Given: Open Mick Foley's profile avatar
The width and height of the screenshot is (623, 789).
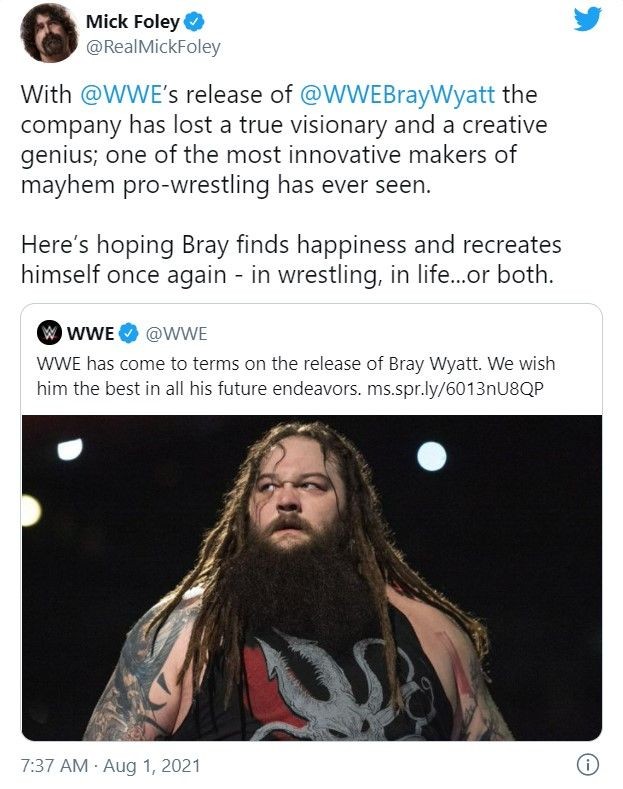Looking at the screenshot, I should 49,34.
